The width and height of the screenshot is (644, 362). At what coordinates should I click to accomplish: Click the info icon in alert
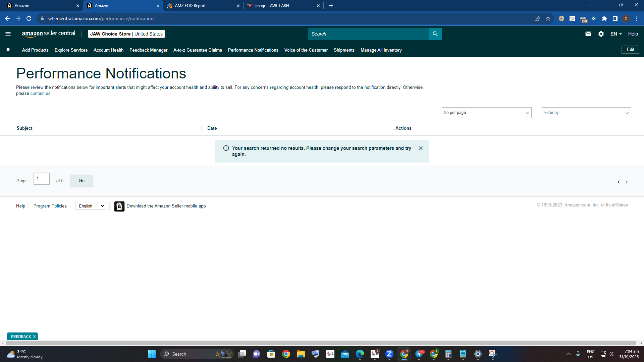[226, 148]
